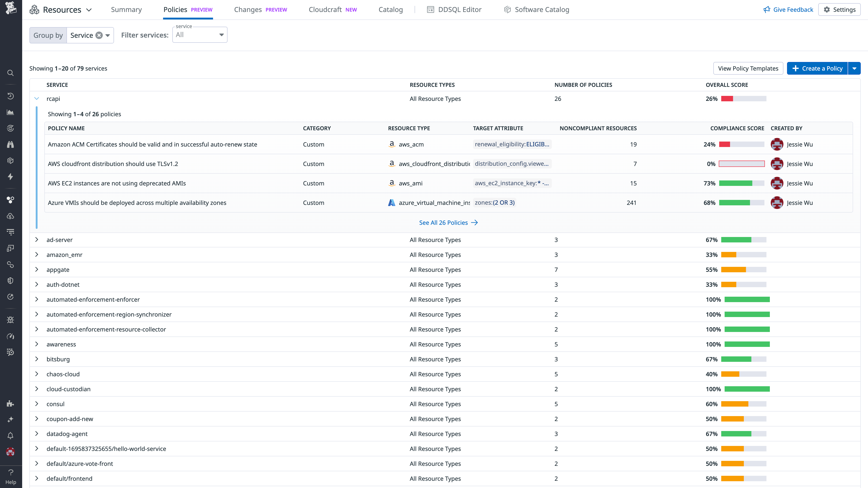Expand the ad-server service row

pos(37,240)
